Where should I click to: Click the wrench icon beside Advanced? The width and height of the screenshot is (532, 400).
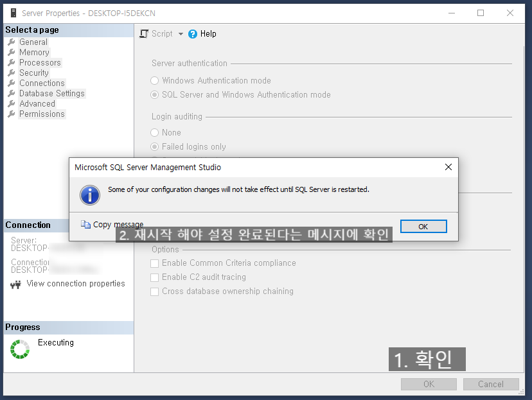(12, 104)
